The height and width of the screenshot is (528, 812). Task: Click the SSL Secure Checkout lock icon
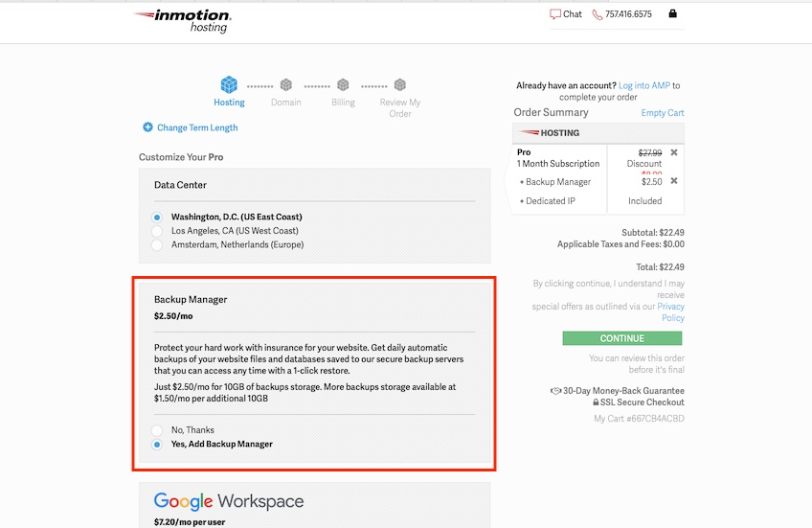(596, 402)
